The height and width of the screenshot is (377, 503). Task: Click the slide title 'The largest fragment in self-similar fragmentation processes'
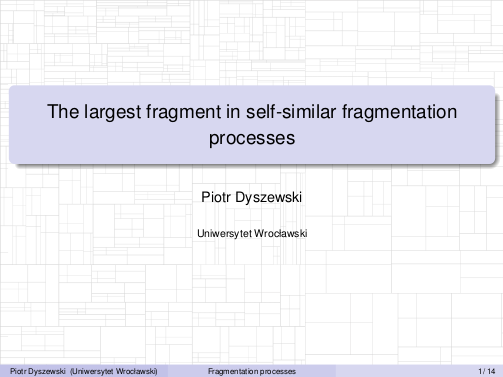coord(252,124)
